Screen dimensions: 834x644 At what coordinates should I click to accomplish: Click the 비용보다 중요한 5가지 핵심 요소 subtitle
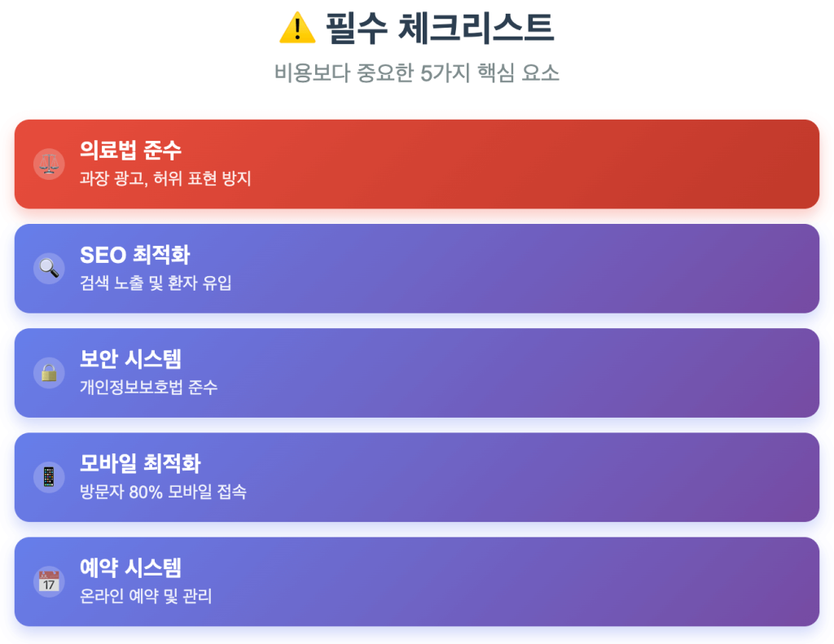click(417, 73)
